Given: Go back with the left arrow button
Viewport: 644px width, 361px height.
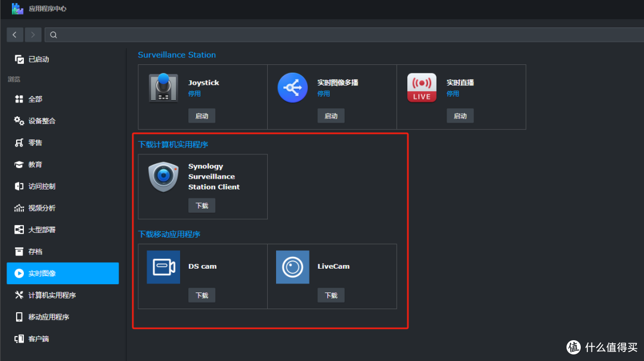Looking at the screenshot, I should 15,35.
